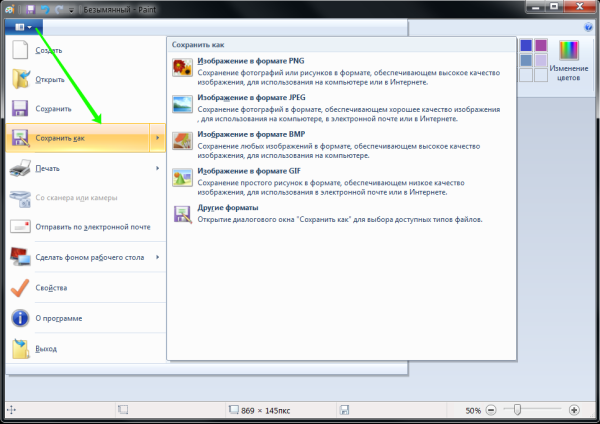Screen dimensions: 600x424
Task: Expand the Сделать фоном рабочего стола submenu arrow
Action: [x=158, y=257]
